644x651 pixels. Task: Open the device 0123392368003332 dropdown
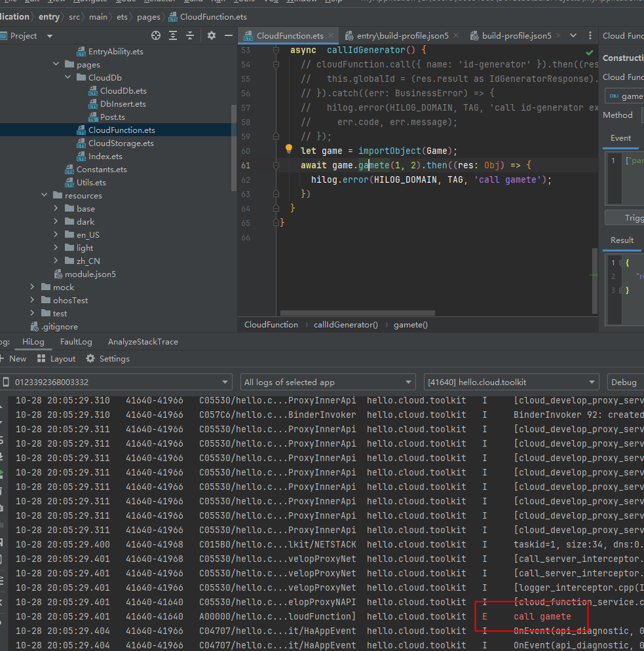117,382
